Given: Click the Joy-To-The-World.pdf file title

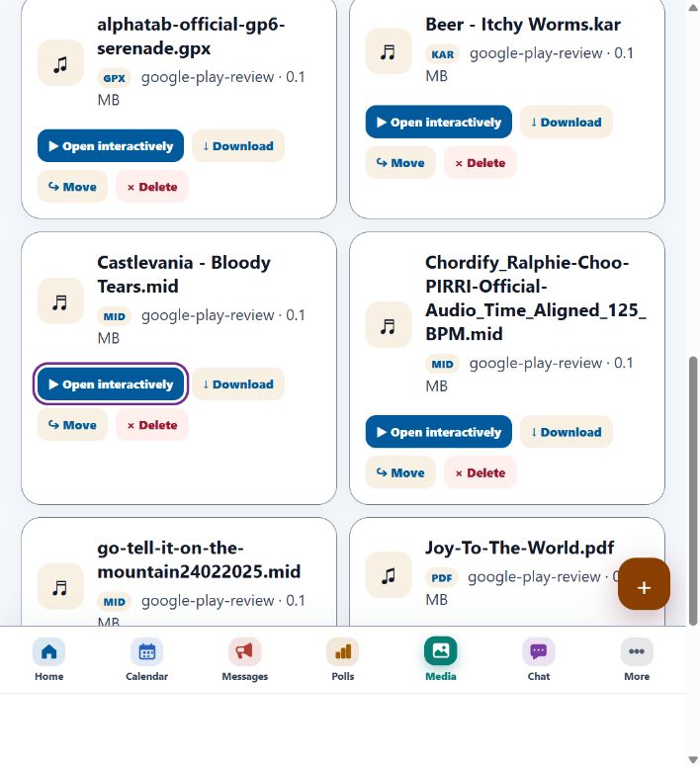Looking at the screenshot, I should click(x=519, y=548).
